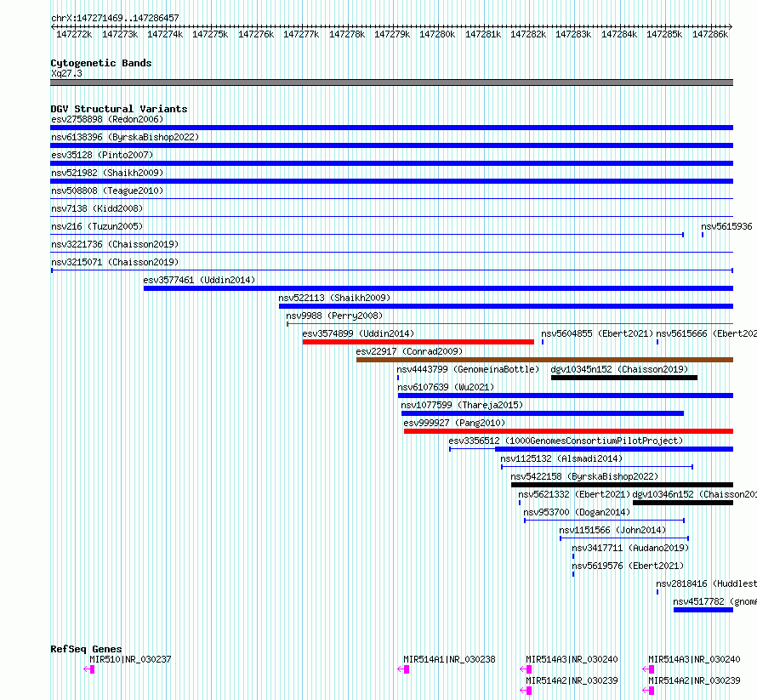Select the black dgv10346n152 bar
The height and width of the screenshot is (700, 757).
tap(683, 503)
